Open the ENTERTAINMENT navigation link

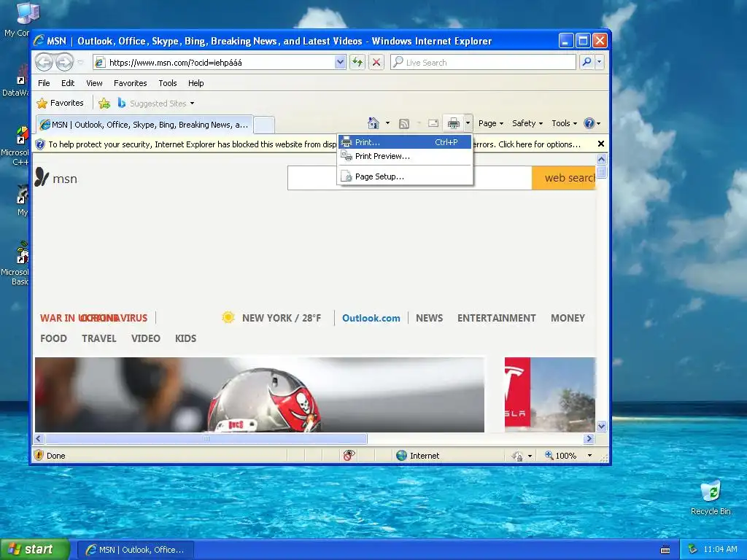(496, 318)
